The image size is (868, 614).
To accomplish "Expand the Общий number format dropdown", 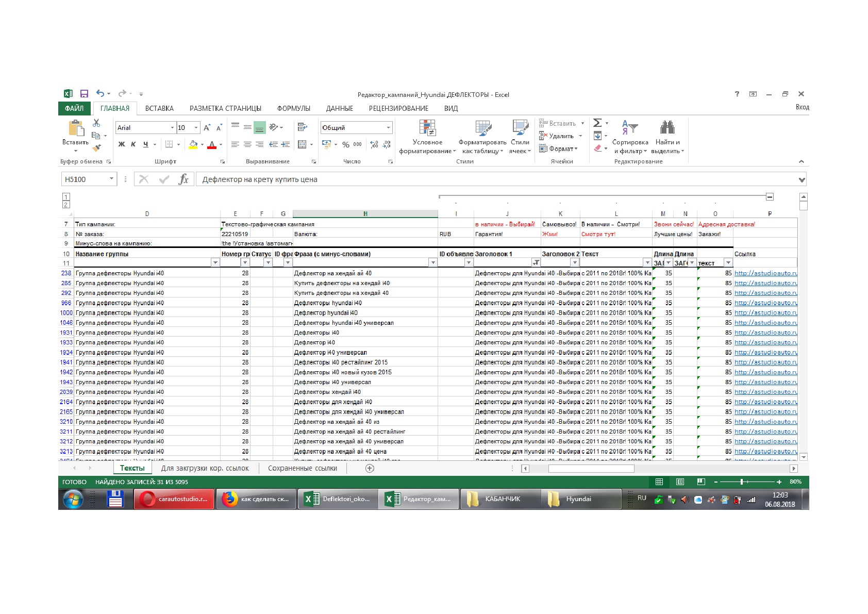I will point(388,128).
